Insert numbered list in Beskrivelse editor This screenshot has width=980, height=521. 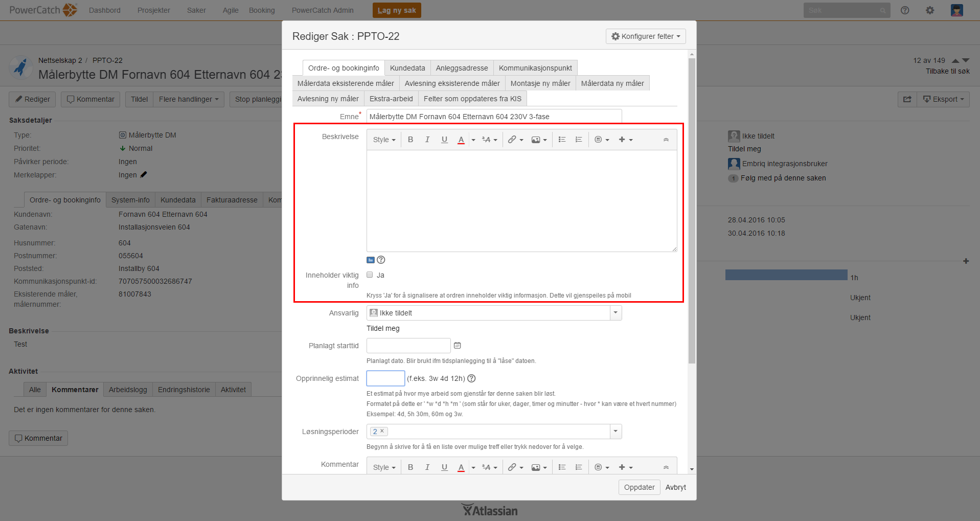tap(579, 140)
